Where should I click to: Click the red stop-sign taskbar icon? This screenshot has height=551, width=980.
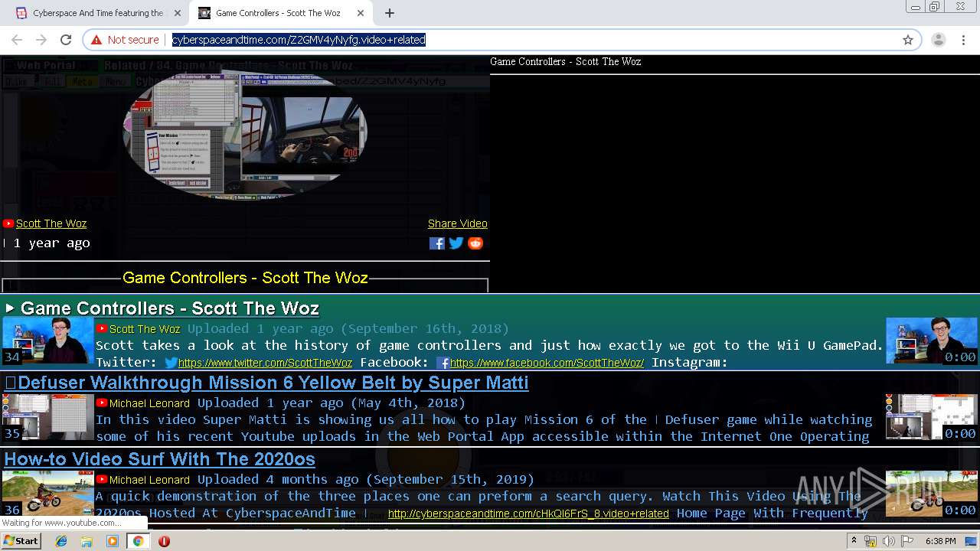point(164,541)
